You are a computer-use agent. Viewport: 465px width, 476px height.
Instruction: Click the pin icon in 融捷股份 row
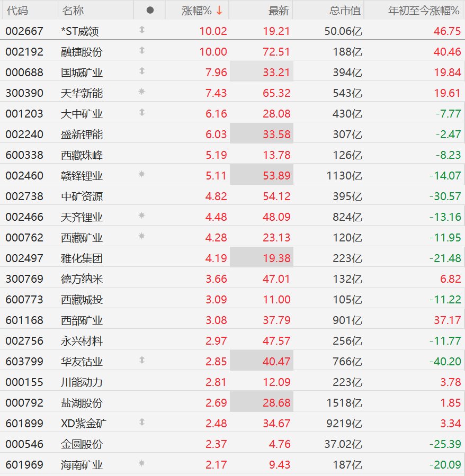click(141, 50)
